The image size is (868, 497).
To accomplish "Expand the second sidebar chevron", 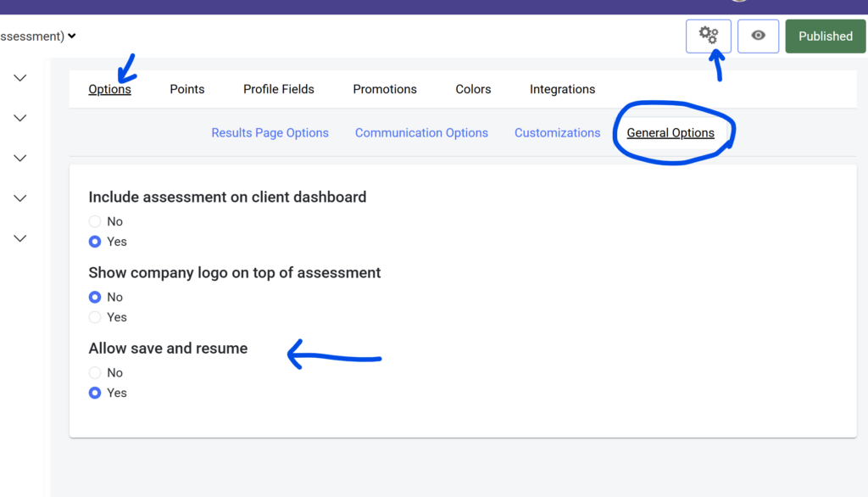I will pos(20,118).
